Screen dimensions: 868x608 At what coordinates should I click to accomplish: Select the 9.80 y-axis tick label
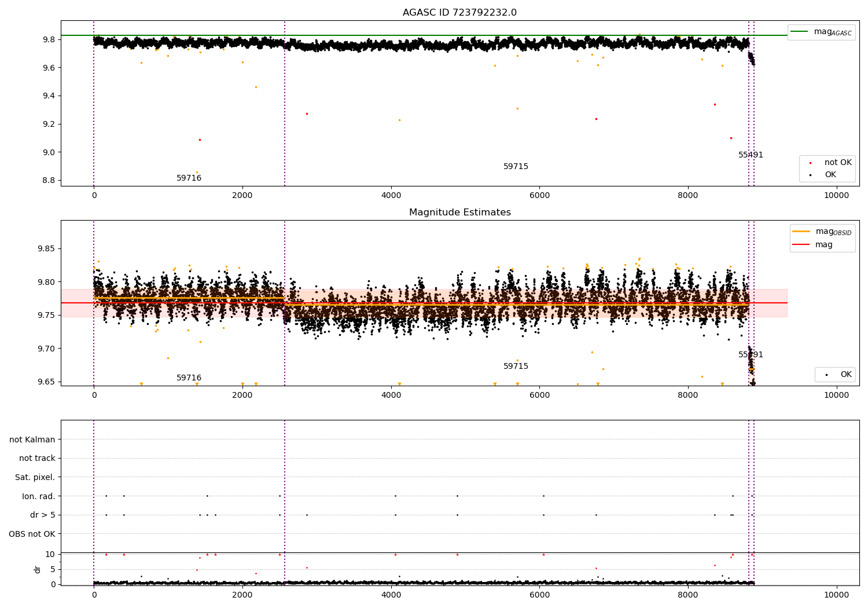pos(47,283)
